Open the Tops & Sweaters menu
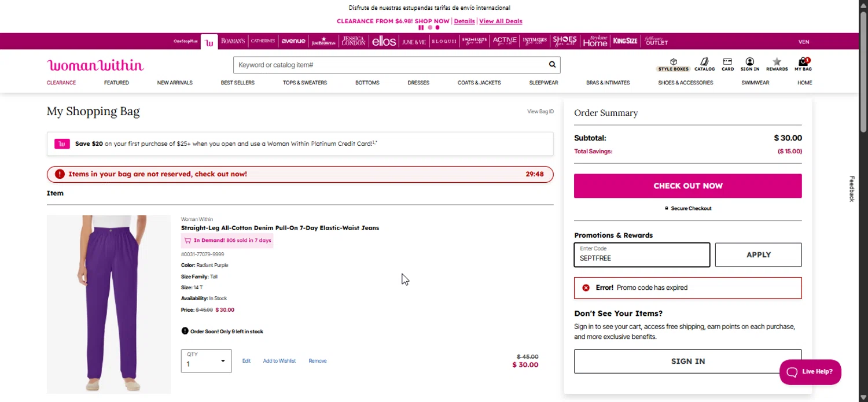Viewport: 868px width, 402px height. (x=305, y=83)
